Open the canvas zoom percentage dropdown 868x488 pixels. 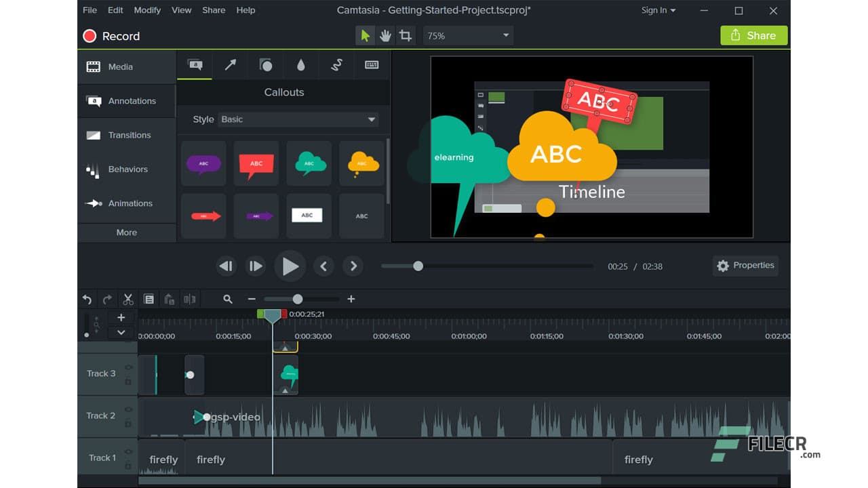pos(468,35)
